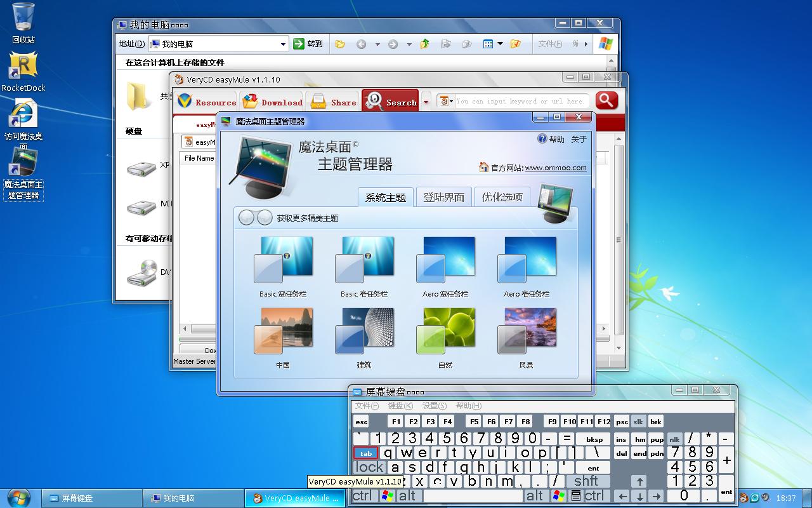Click the Views icon in My Computer toolbar
Image resolution: width=812 pixels, height=508 pixels.
click(488, 44)
